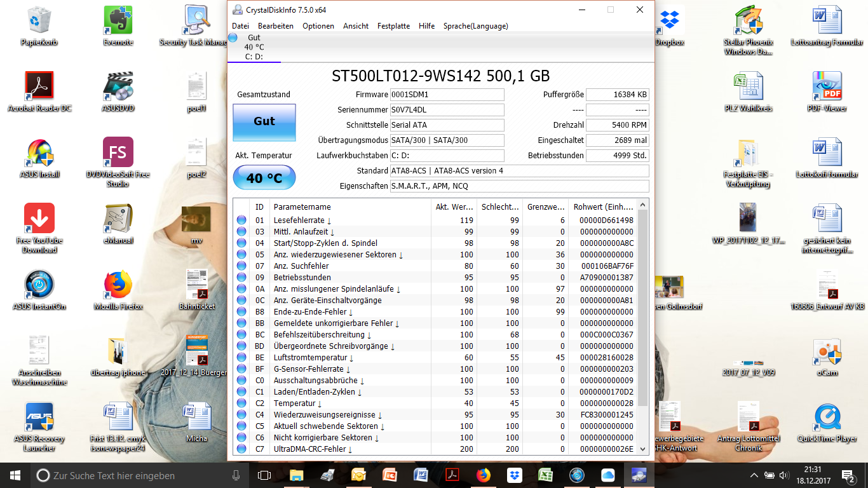
Task: Open the oCam desktop shortcut
Action: click(827, 356)
